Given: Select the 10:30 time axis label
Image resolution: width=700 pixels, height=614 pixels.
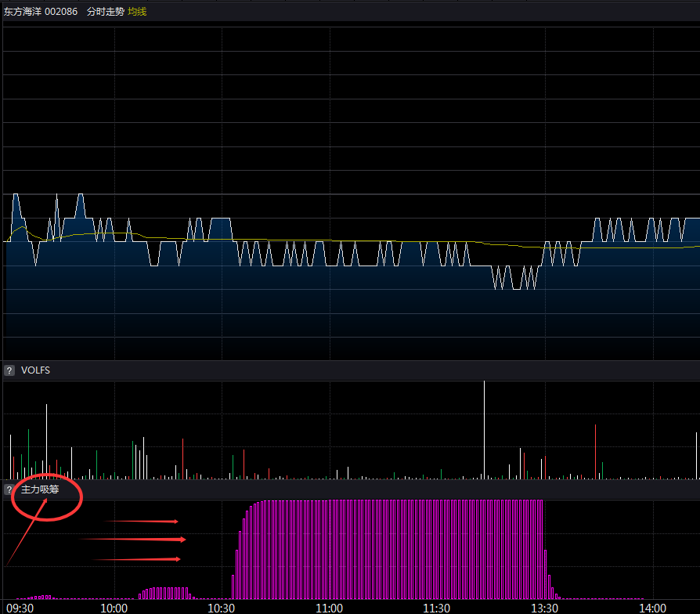Looking at the screenshot, I should (x=222, y=609).
